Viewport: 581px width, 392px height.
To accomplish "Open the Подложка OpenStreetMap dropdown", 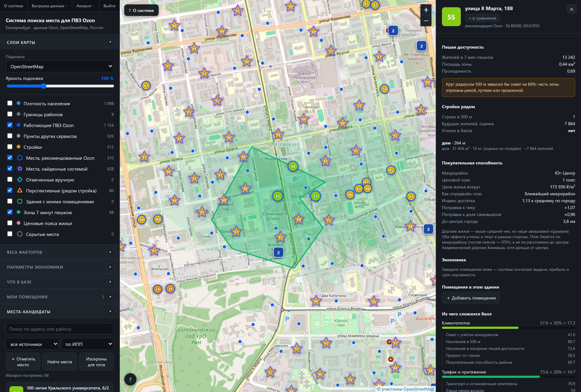I will point(60,66).
